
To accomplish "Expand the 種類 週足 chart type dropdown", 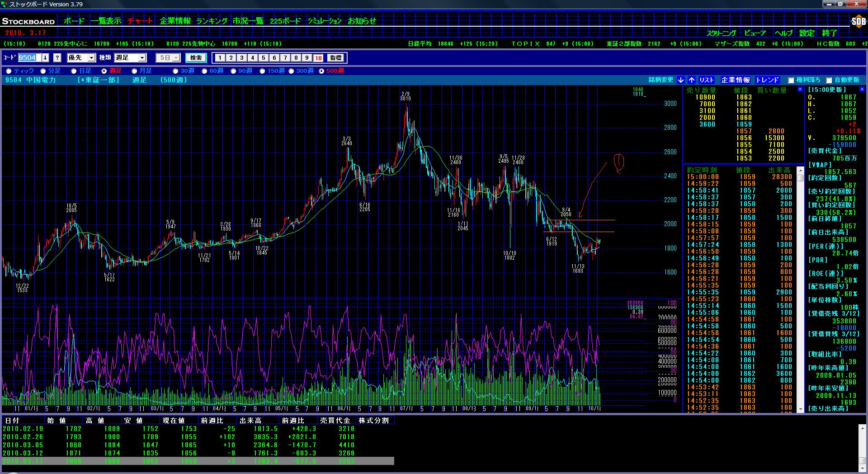I will tap(142, 58).
